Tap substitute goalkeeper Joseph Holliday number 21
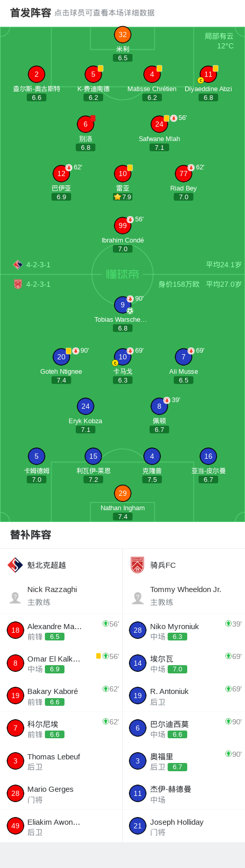 184,826
